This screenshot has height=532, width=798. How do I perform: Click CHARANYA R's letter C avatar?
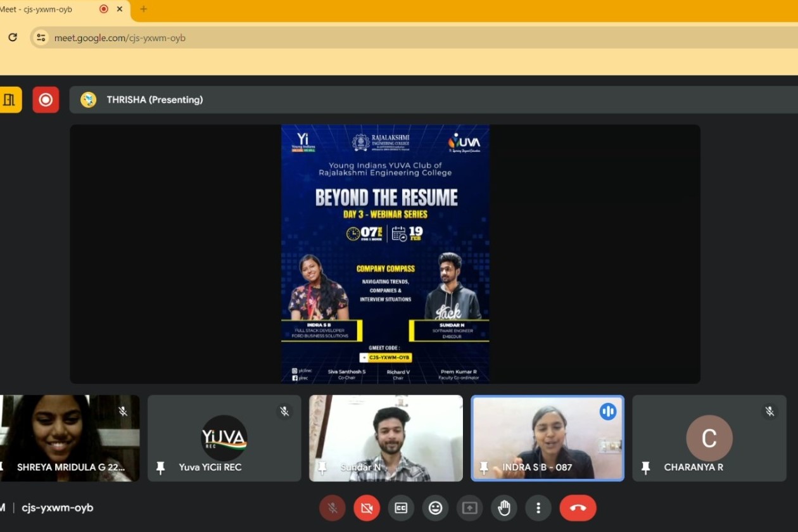(709, 438)
